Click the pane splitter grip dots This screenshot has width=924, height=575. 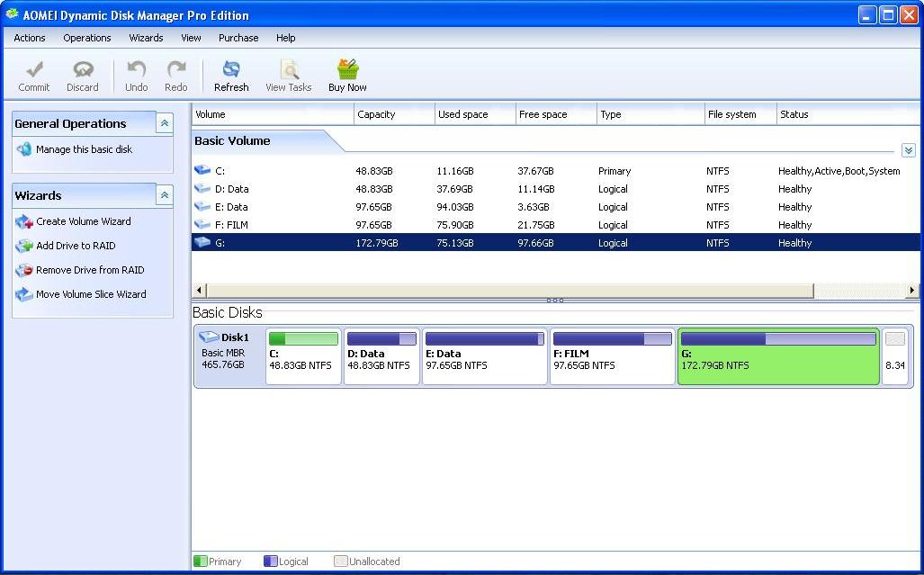pos(555,301)
